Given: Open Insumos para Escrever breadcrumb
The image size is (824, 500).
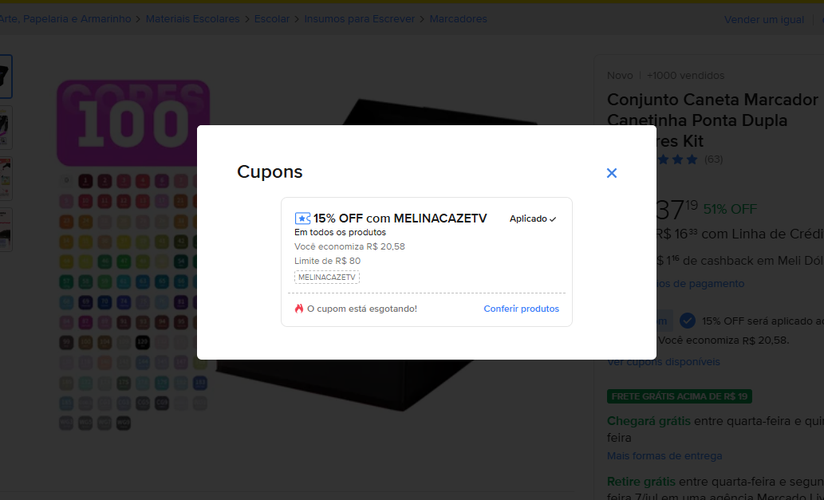Looking at the screenshot, I should (x=361, y=19).
